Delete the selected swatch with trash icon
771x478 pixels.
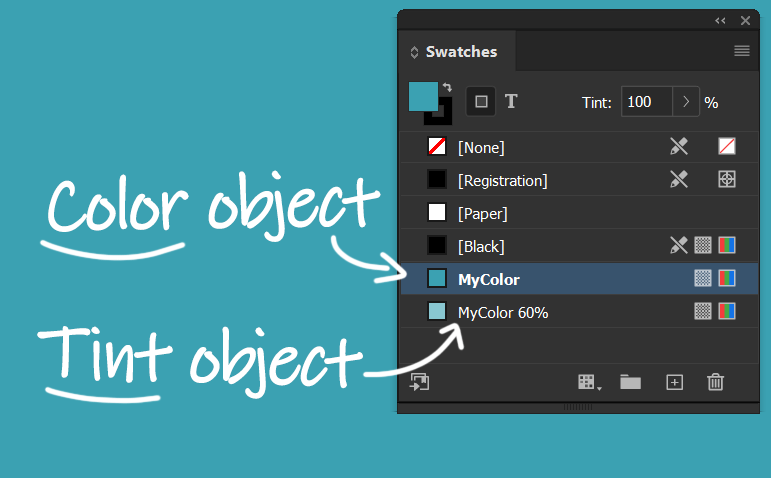pos(715,382)
